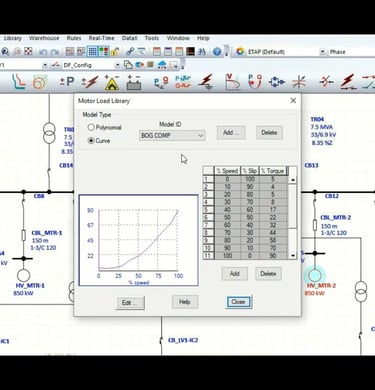Toggle the grid display toolbar button
Screen dimensions: 375x390
(92, 52)
